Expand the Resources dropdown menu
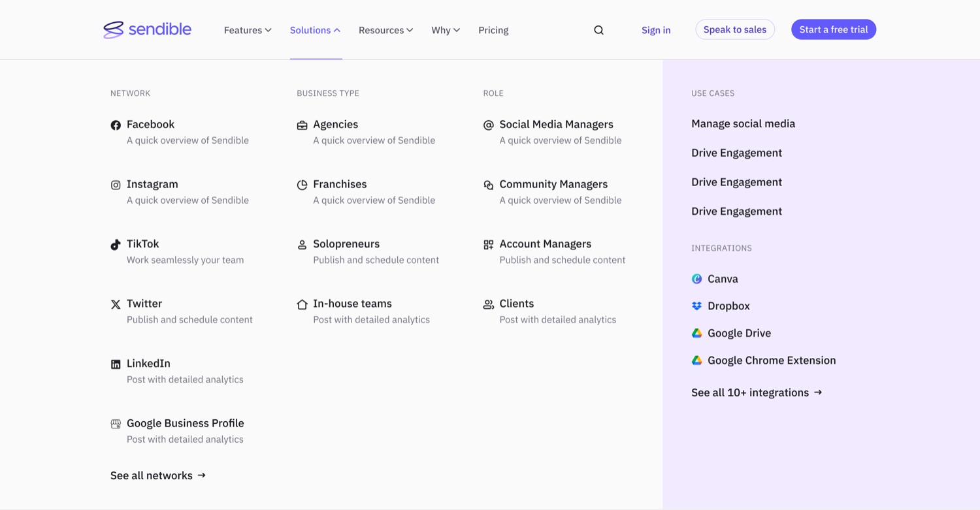The image size is (980, 510). pyautogui.click(x=385, y=30)
